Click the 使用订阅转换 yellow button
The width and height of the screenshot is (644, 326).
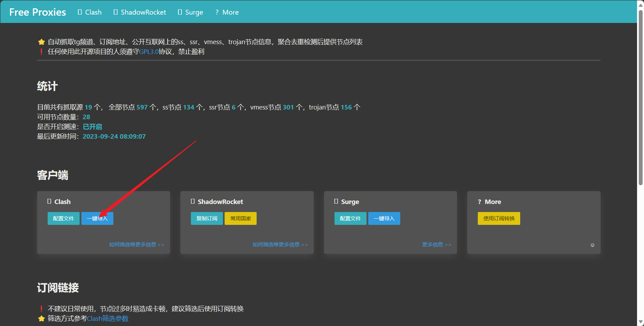(499, 219)
